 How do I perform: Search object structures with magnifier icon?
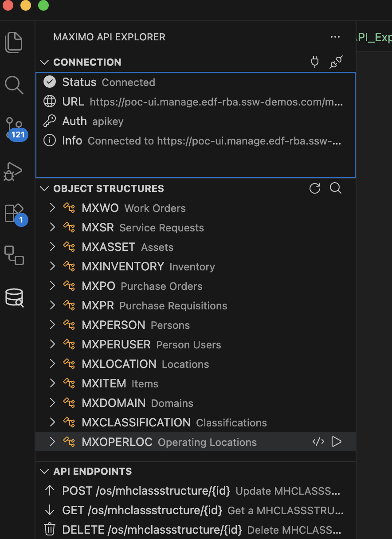[x=336, y=188]
